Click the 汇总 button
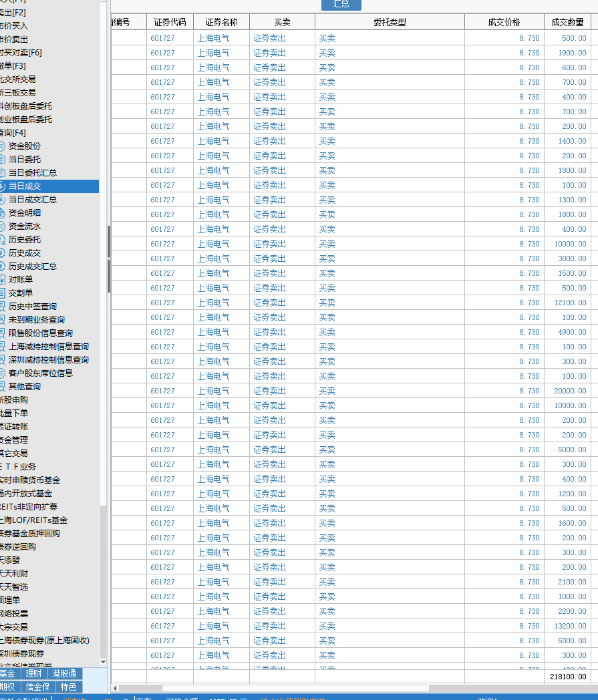598x700 pixels. 341,5
